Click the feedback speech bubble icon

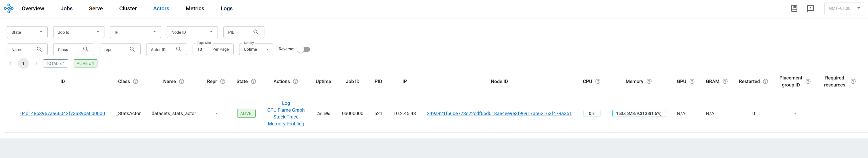click(x=810, y=8)
